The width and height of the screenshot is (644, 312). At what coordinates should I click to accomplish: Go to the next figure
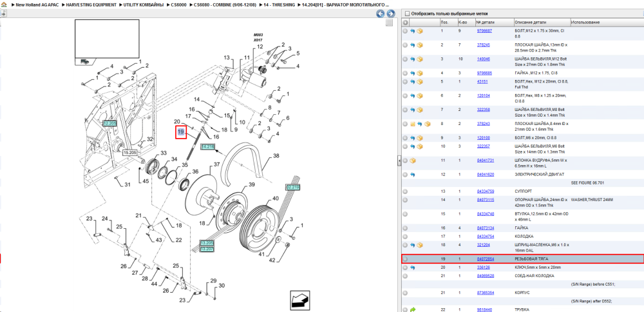click(x=391, y=14)
